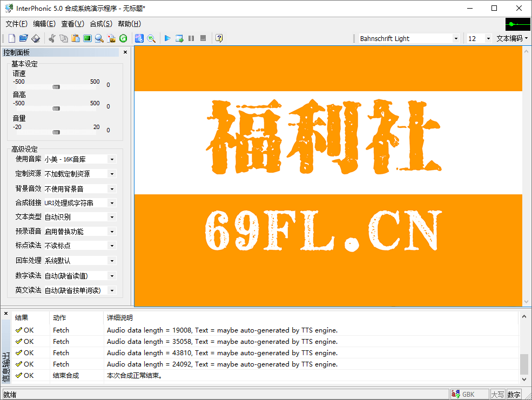Select the log row with length 43810
532x400 pixels.
click(x=265, y=353)
